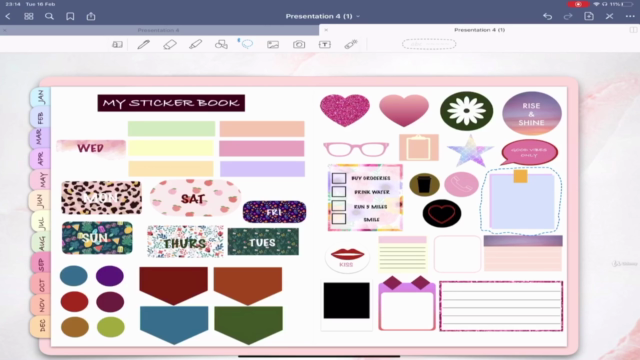This screenshot has height=360, width=640.
Task: Close the Presentation 4 (1) tab
Action: (326, 30)
